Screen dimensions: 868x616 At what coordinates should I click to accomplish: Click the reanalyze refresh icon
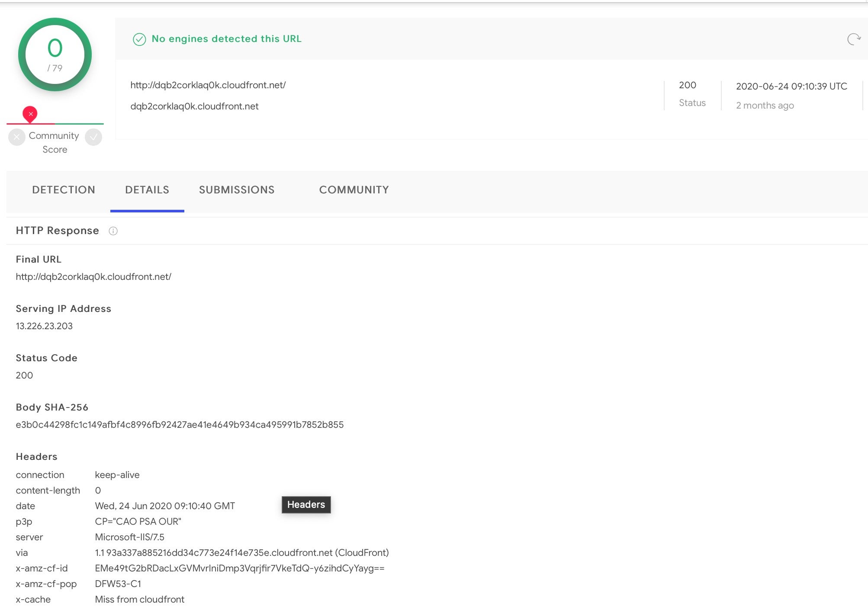pyautogui.click(x=854, y=39)
